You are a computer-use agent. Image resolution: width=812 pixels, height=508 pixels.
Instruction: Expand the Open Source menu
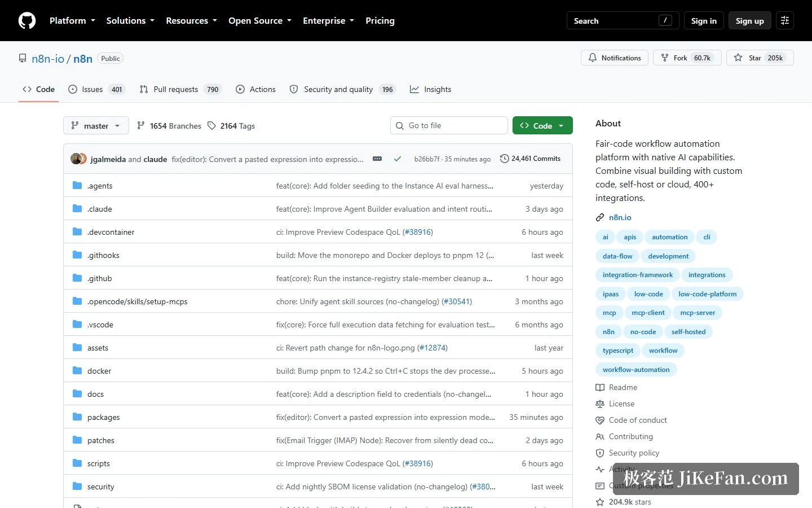260,20
